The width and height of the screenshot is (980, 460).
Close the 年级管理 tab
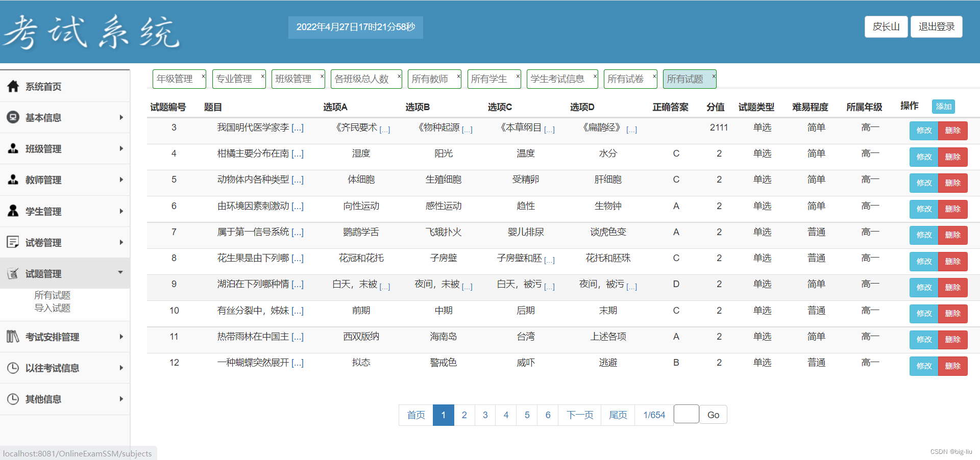pos(203,76)
